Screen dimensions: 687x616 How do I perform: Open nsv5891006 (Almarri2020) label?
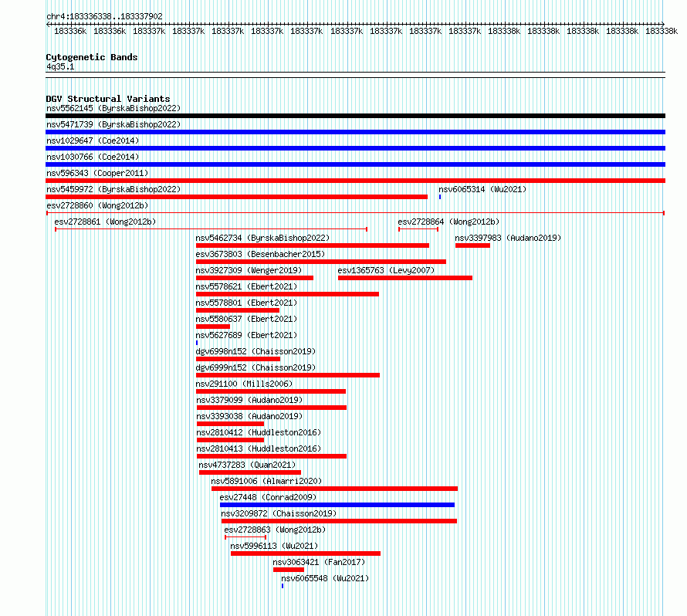point(266,481)
